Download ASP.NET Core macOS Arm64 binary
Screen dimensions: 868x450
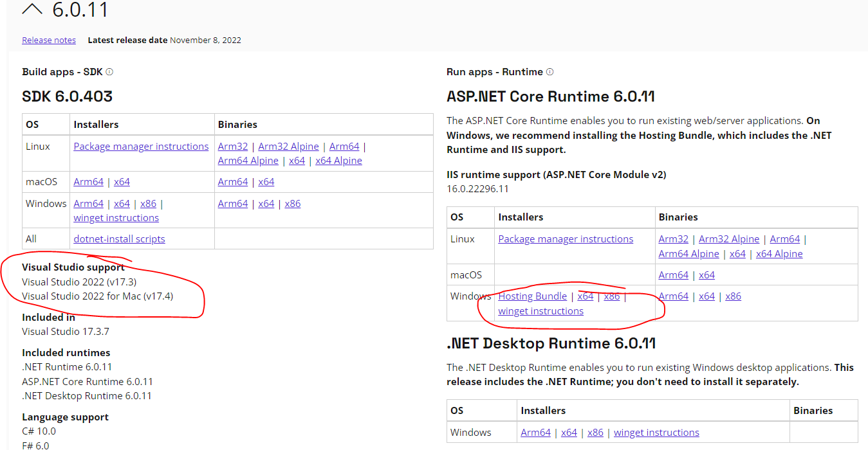click(673, 275)
